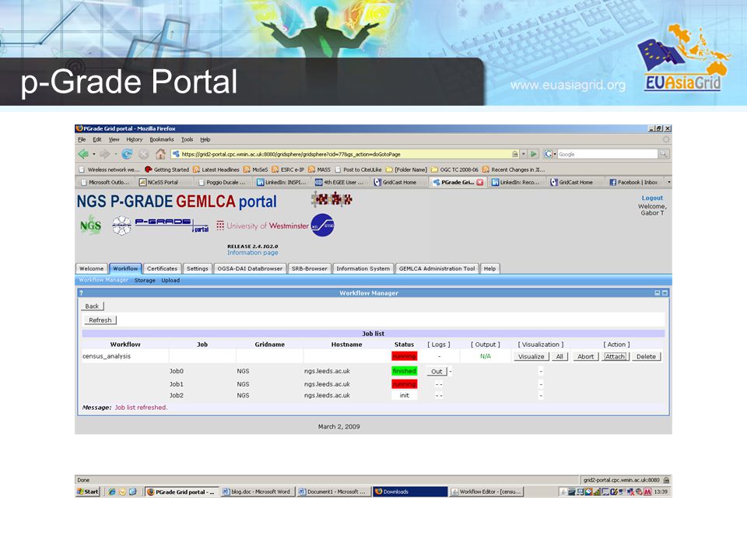
Task: Close the PGrade Gri... tab red X
Action: (480, 182)
